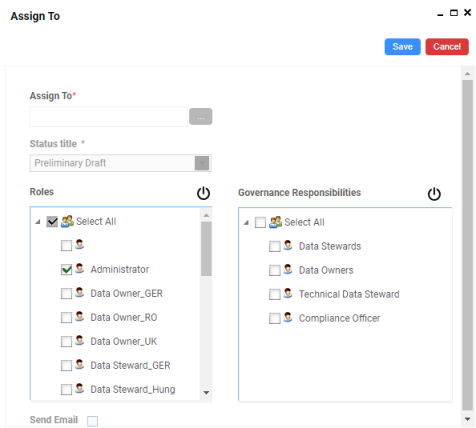
Task: Click the red Cancel button
Action: (447, 46)
